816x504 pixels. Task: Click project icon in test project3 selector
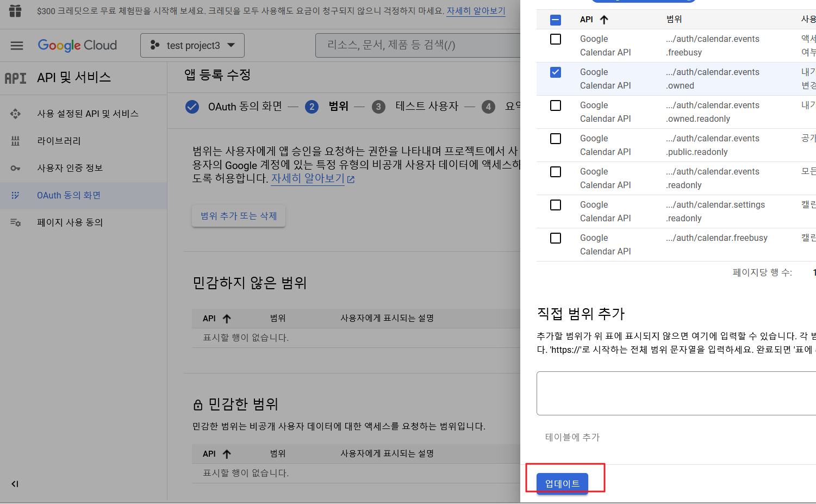pos(155,45)
